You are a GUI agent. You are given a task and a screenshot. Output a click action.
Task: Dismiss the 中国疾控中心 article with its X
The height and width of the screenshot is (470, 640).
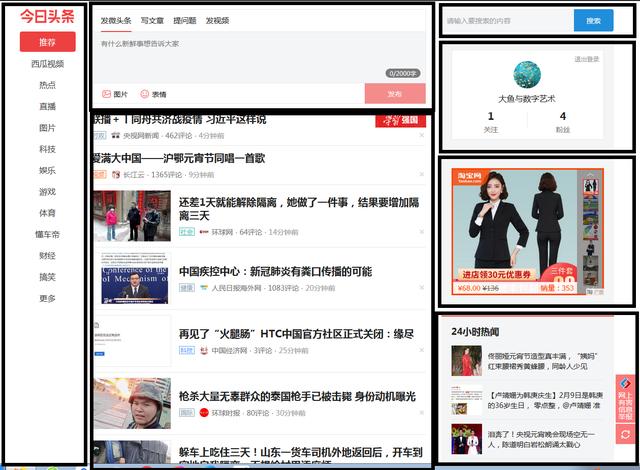click(x=422, y=288)
